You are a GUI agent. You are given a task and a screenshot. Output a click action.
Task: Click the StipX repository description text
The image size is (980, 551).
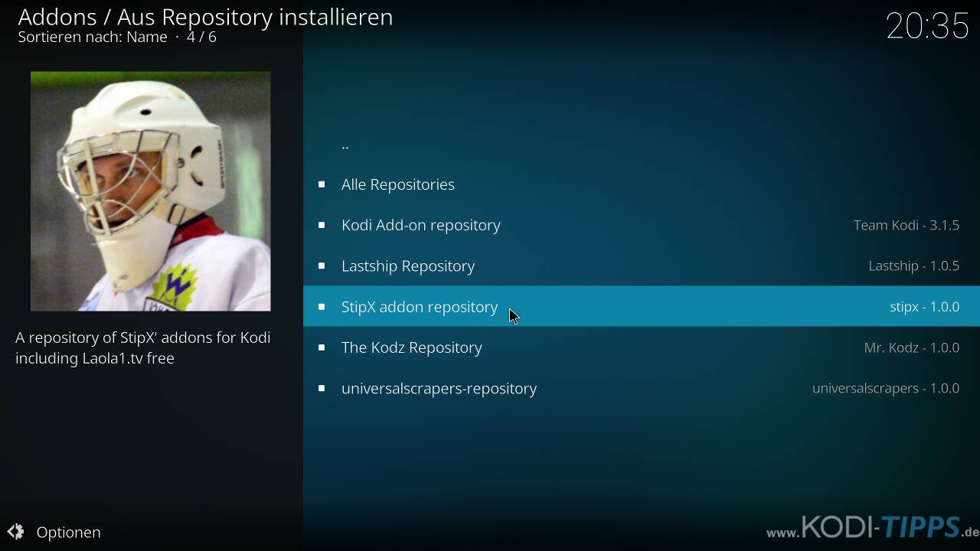pyautogui.click(x=143, y=347)
